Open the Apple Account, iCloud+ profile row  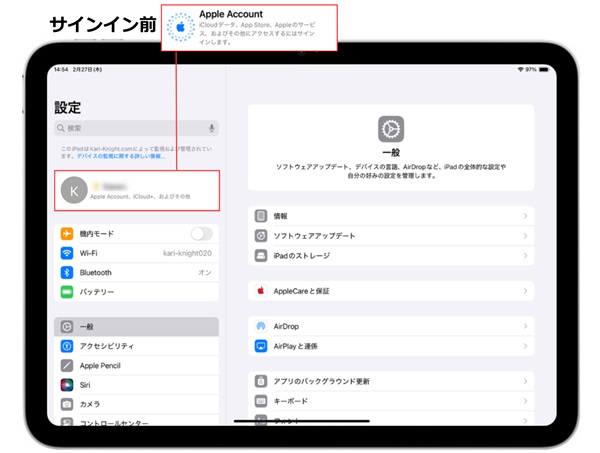(x=137, y=190)
